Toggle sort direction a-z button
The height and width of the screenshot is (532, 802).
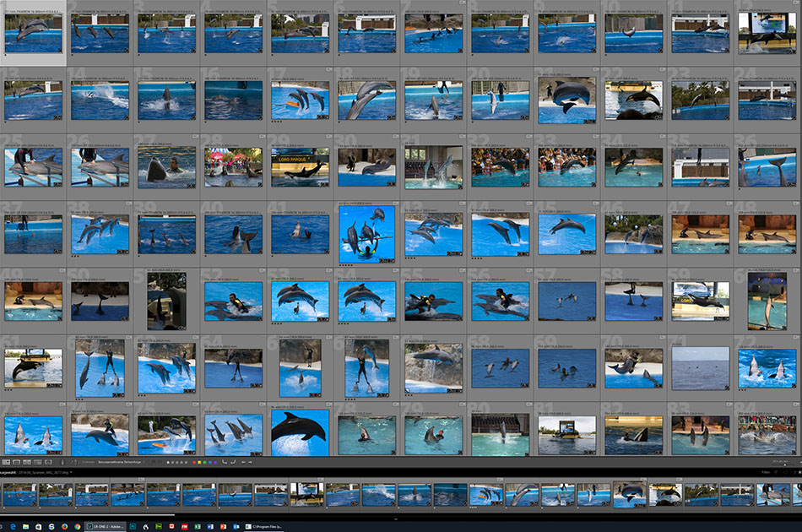[75, 462]
